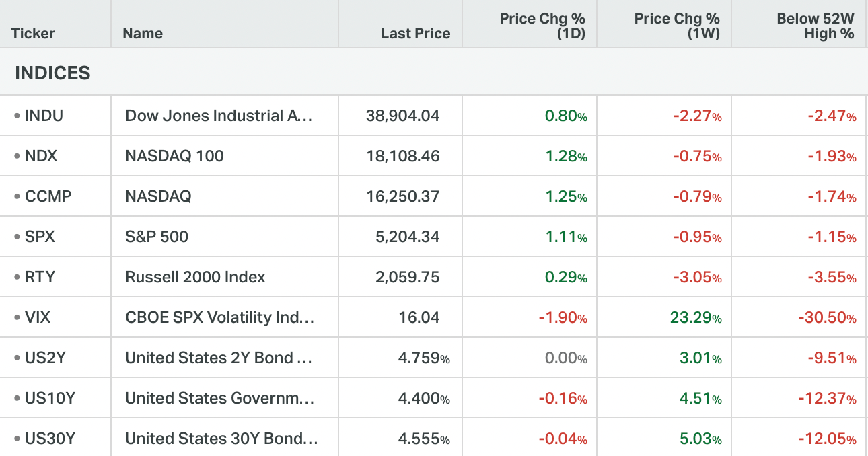This screenshot has width=868, height=456.
Task: Click the S&P 500 last price 5,204.34
Action: [x=402, y=237]
